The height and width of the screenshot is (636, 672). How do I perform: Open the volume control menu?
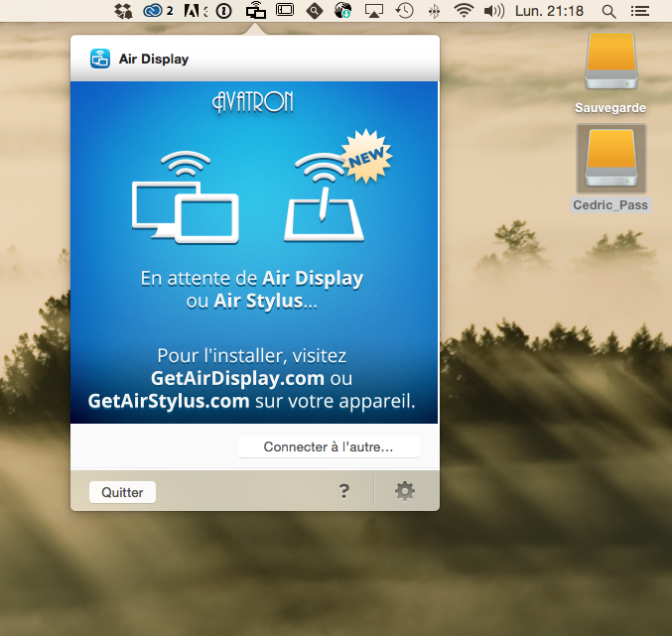point(494,11)
